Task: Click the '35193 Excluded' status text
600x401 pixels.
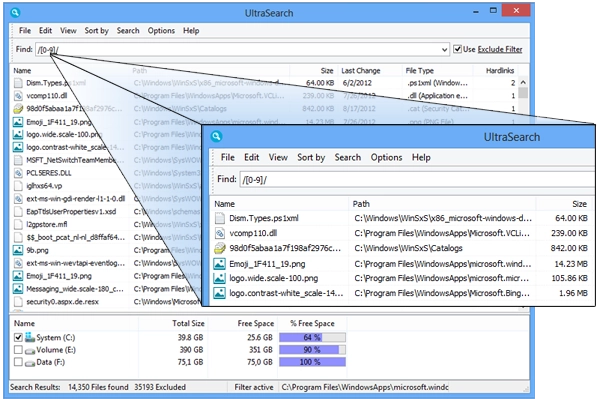Action: coord(160,387)
